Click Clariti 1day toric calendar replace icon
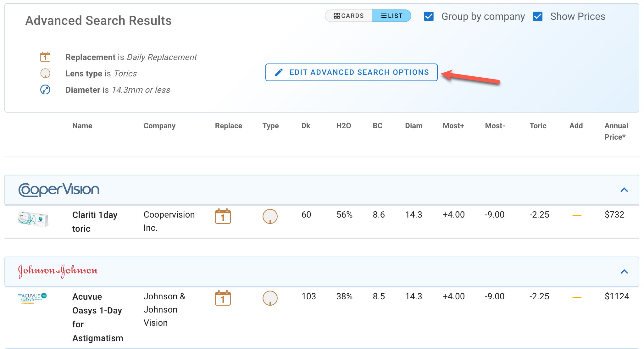The height and width of the screenshot is (349, 644). point(223,216)
